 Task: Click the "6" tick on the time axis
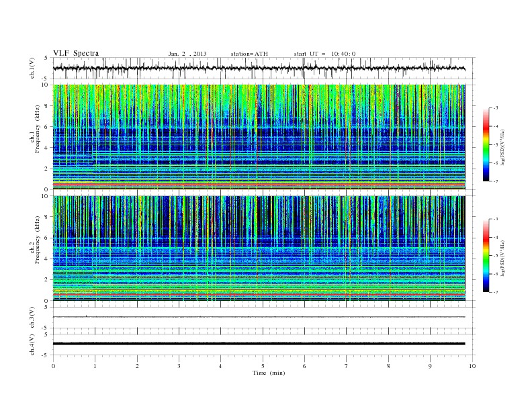click(x=304, y=366)
